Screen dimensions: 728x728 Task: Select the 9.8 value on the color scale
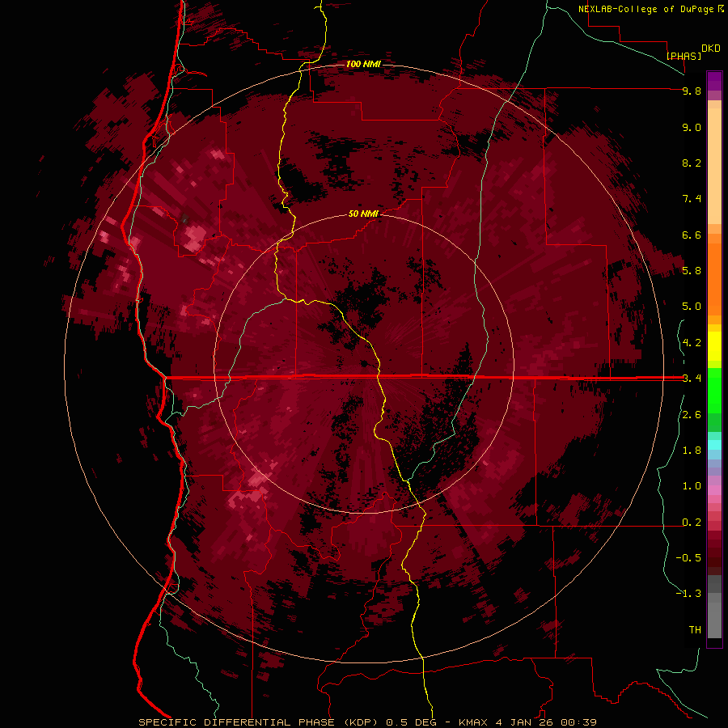coord(692,91)
